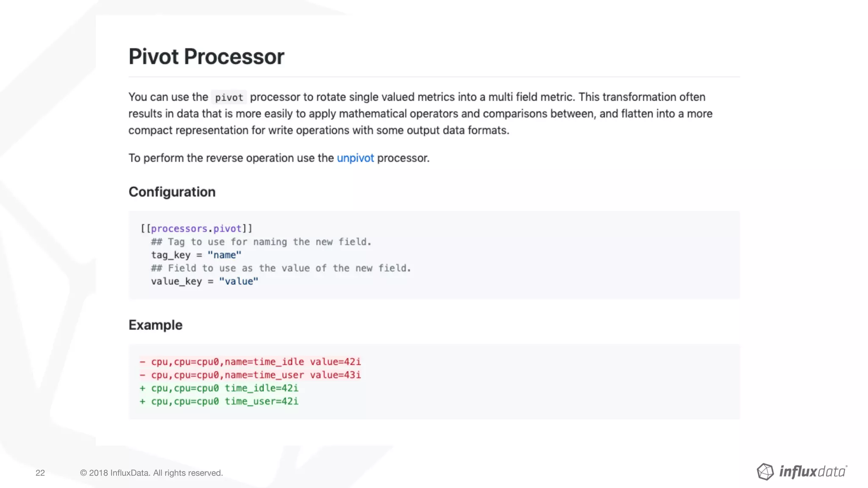The width and height of the screenshot is (868, 488).
Task: Click the Configuration section heading
Action: (x=172, y=192)
